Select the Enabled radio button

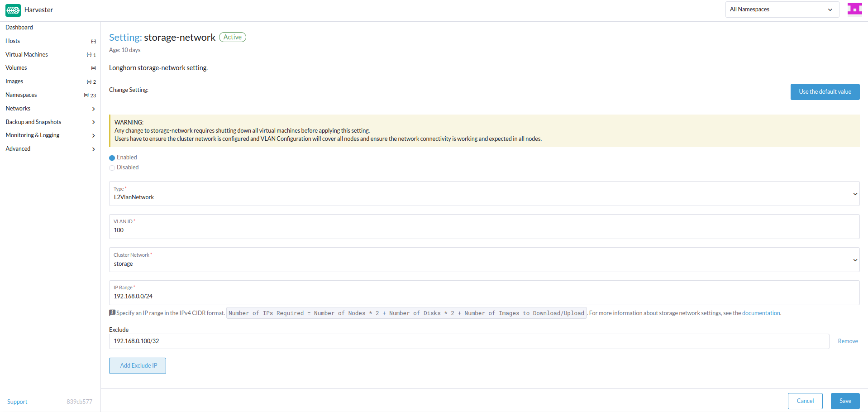point(112,158)
